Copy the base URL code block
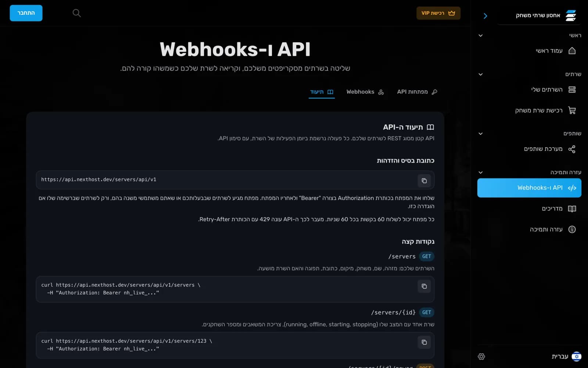 pyautogui.click(x=424, y=181)
